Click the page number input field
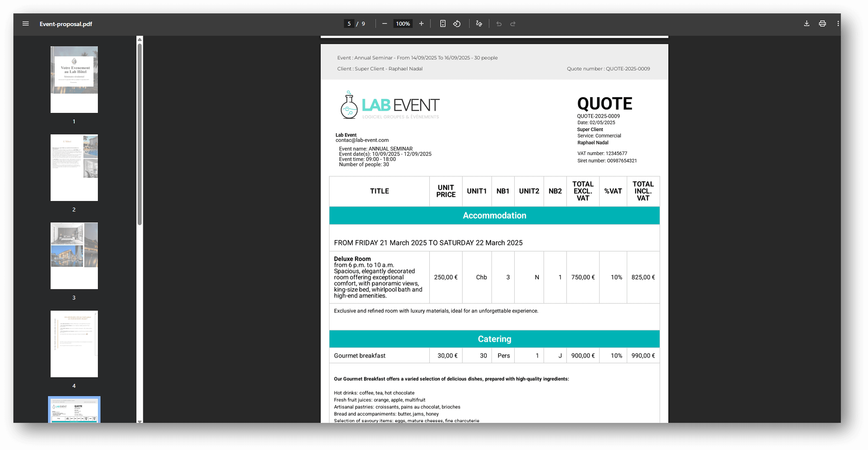This screenshot has width=868, height=450. (x=349, y=24)
